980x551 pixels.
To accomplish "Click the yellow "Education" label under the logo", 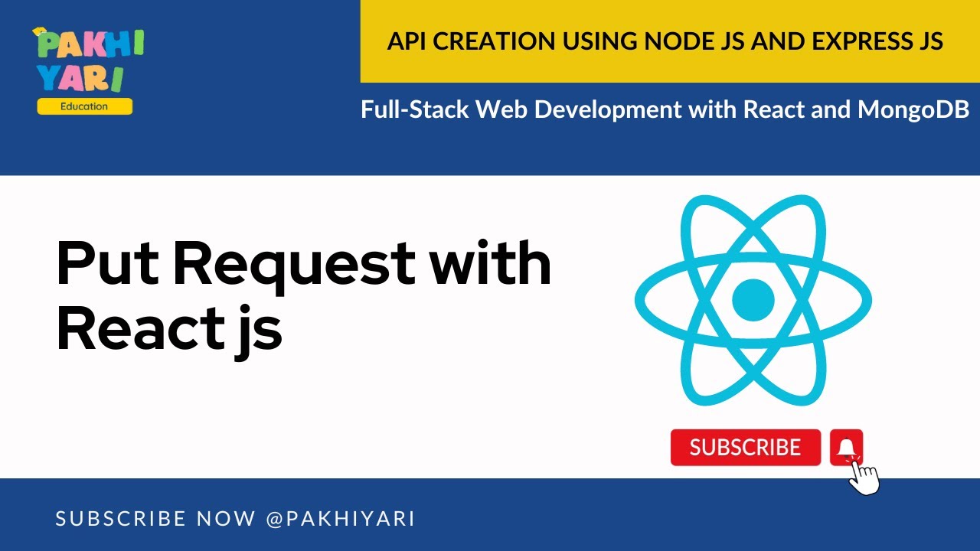I will pyautogui.click(x=84, y=106).
